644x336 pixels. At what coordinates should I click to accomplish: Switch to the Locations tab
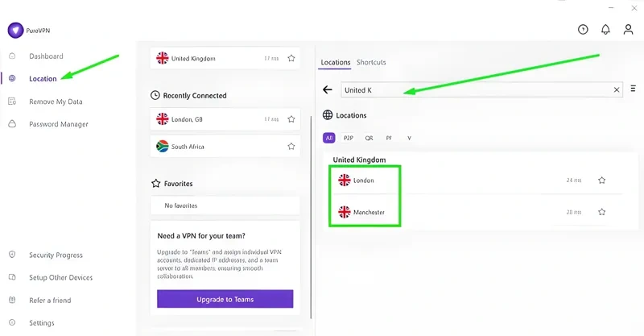336,62
